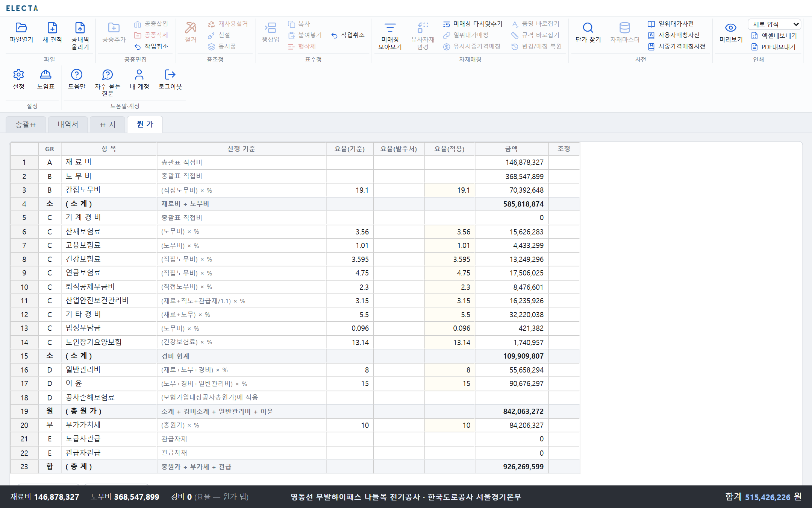Click the ELECTA logo
Image resolution: width=812 pixels, height=508 pixels.
click(22, 8)
